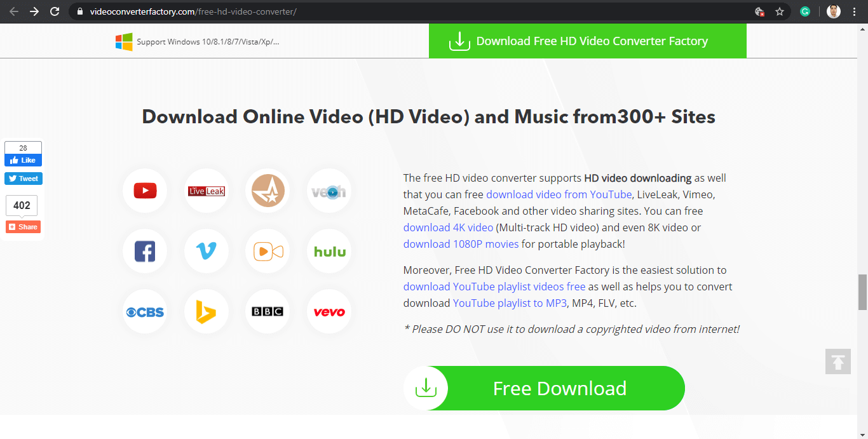Open the Facebook site icon
This screenshot has height=439, width=868.
coord(145,252)
